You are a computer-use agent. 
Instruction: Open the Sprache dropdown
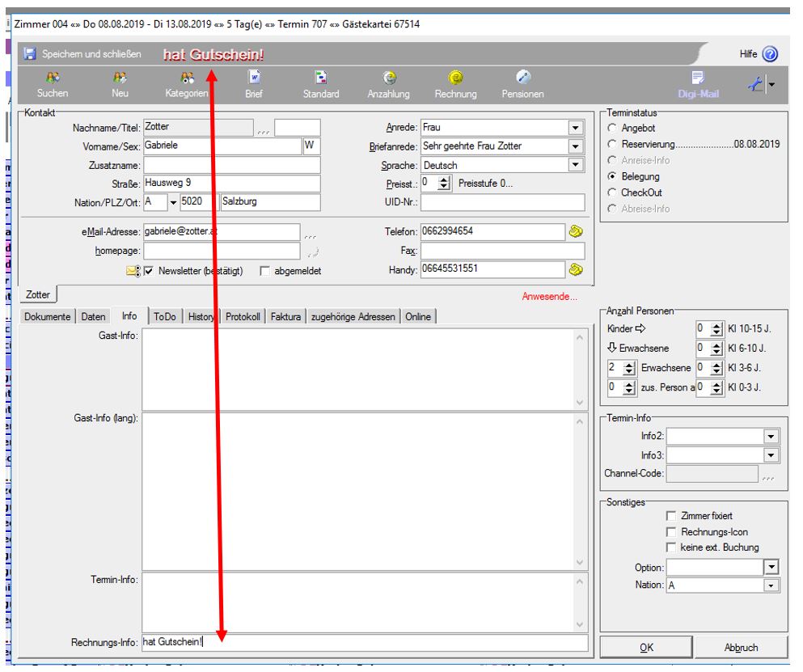coord(576,165)
